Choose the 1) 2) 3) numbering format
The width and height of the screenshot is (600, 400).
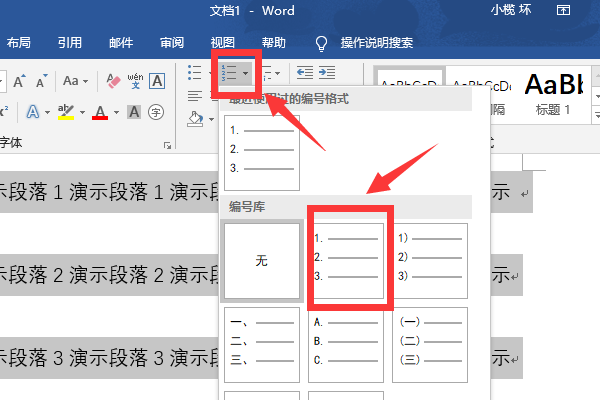(x=430, y=261)
